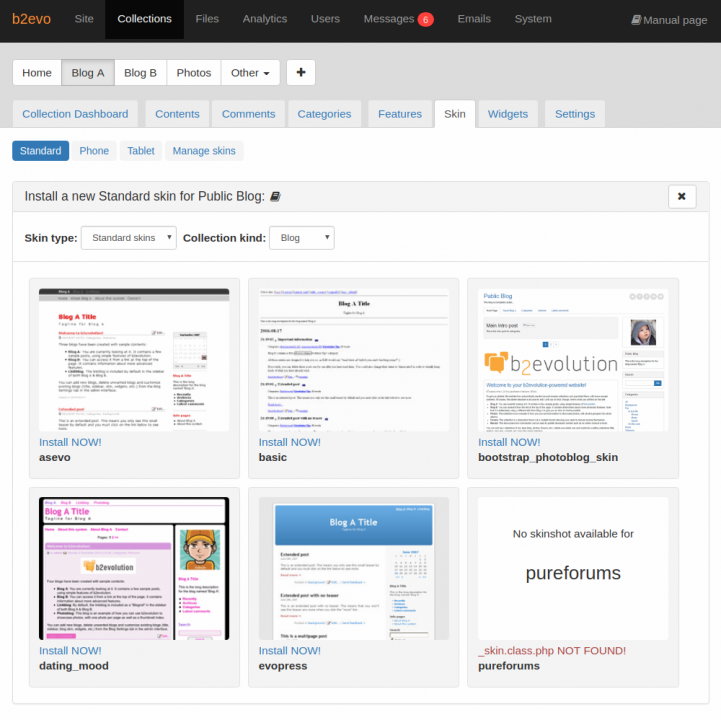This screenshot has height=720, width=721.
Task: Click the manual book icon beside panel title
Action: pos(275,197)
